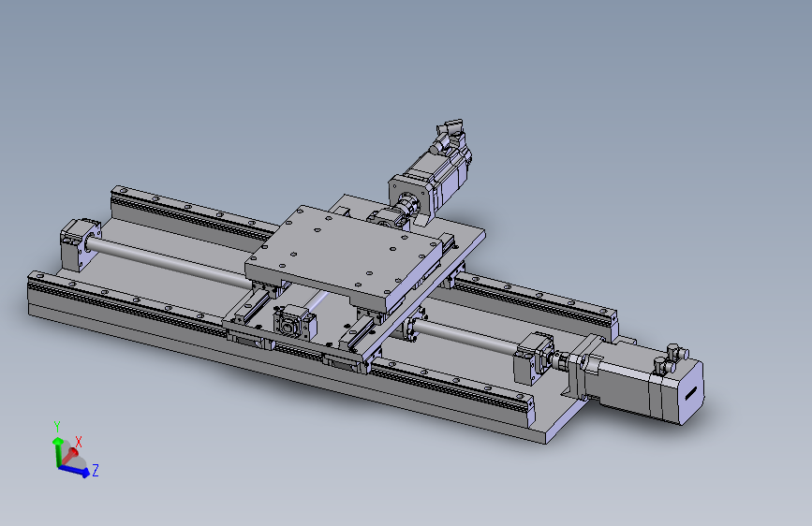Image resolution: width=812 pixels, height=526 pixels.
Task: Select the top mounting table plate
Action: (x=345, y=257)
